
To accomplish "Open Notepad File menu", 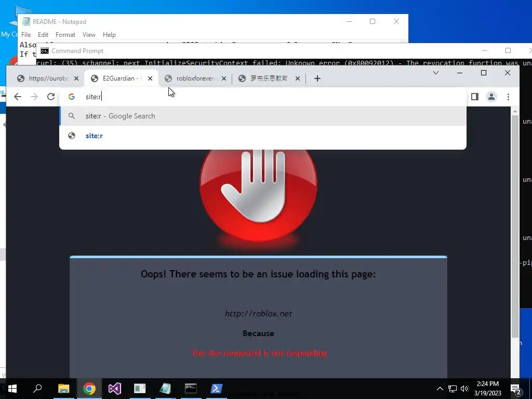I will (26, 35).
